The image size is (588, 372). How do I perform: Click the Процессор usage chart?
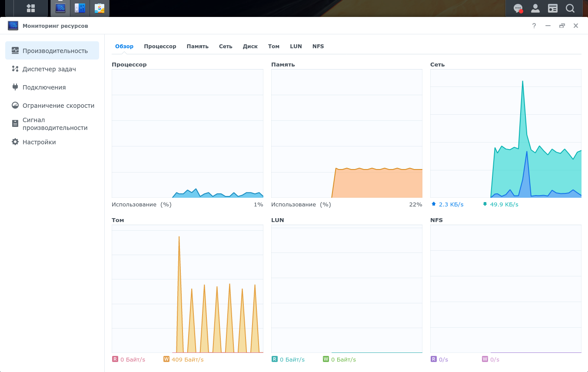tap(187, 133)
